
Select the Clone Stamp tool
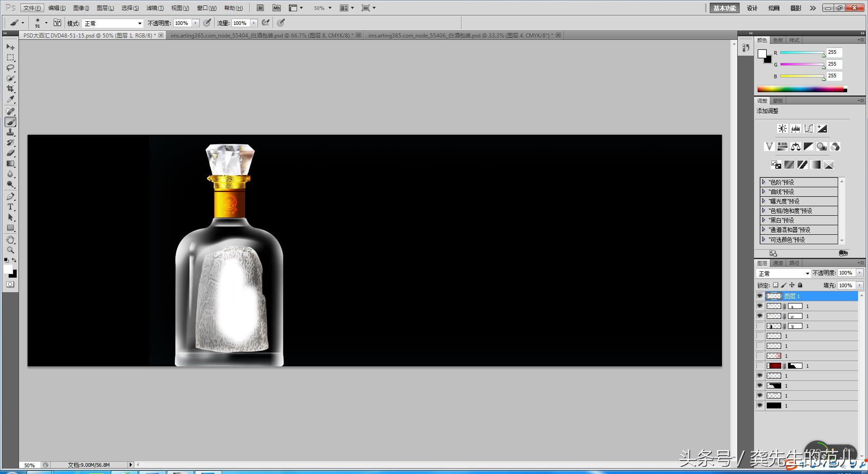pyautogui.click(x=10, y=132)
